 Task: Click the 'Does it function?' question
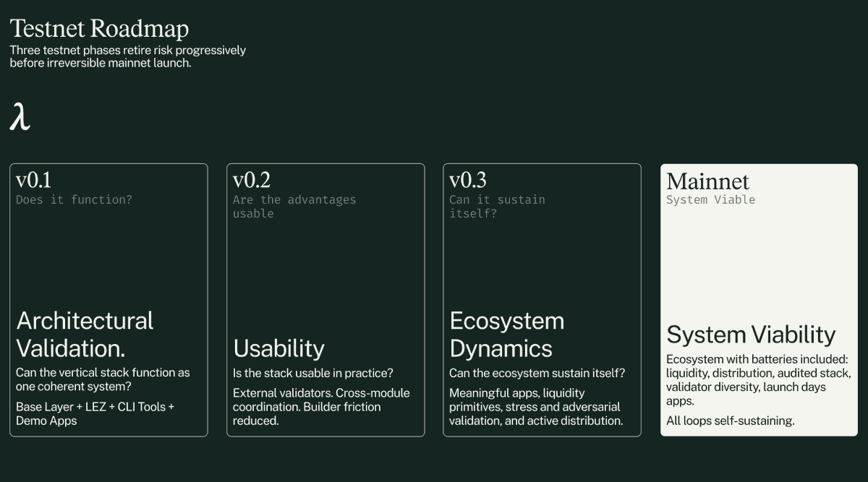[74, 199]
